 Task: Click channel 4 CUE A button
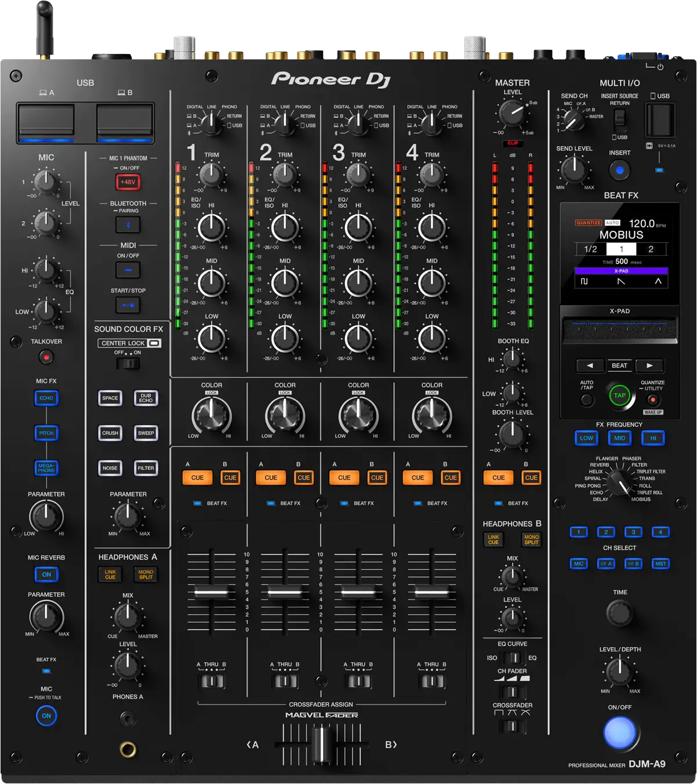(418, 478)
